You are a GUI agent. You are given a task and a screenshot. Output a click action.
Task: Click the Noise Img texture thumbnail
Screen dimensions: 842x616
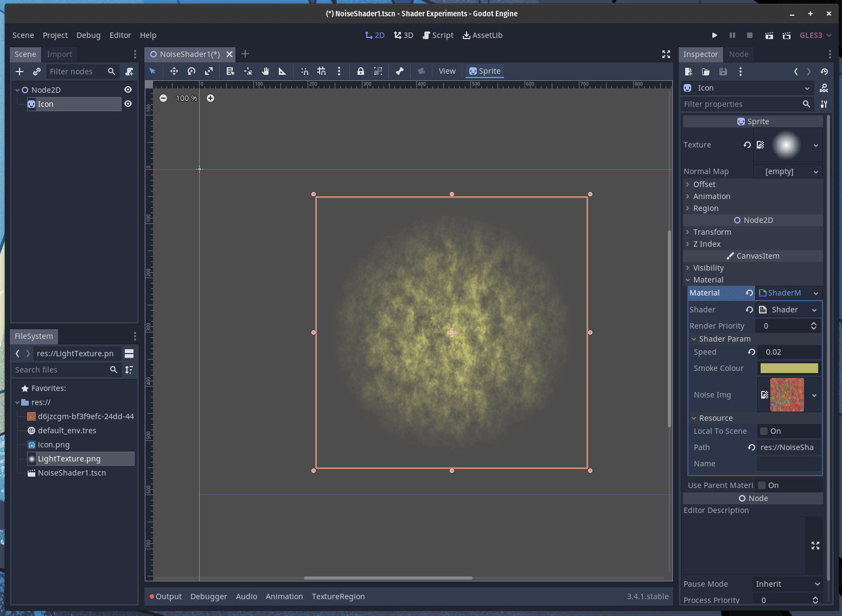(x=787, y=395)
